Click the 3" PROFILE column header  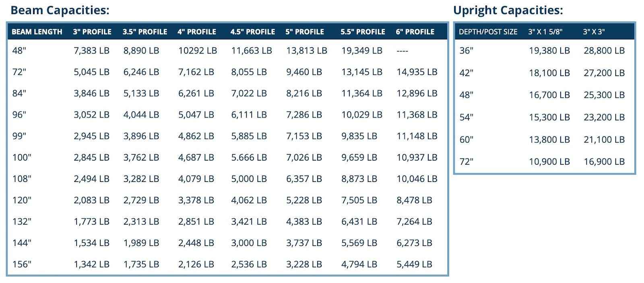[92, 32]
